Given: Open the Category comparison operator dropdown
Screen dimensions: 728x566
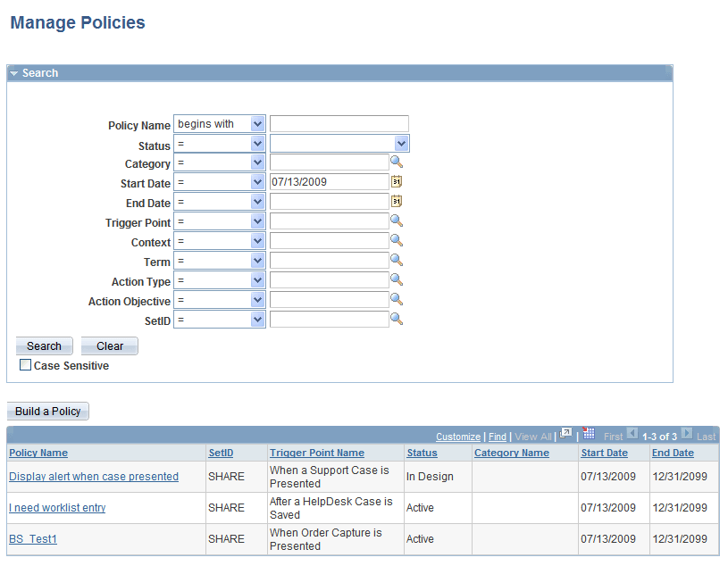Looking at the screenshot, I should tap(258, 162).
